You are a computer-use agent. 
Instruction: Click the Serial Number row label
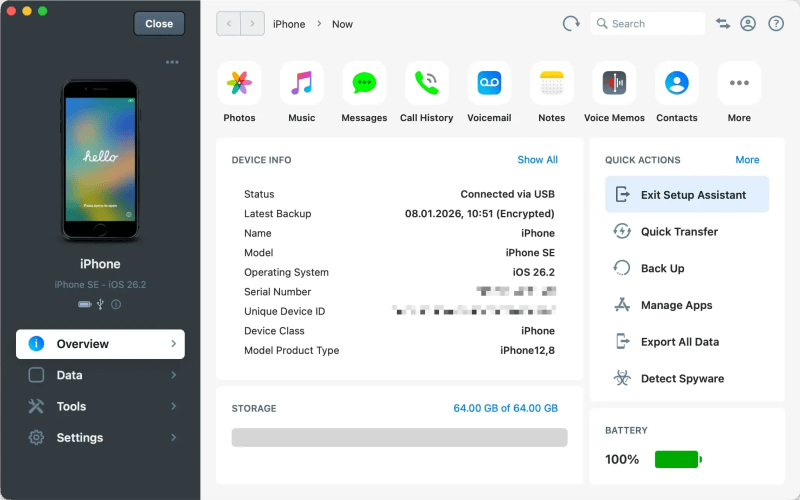click(278, 292)
